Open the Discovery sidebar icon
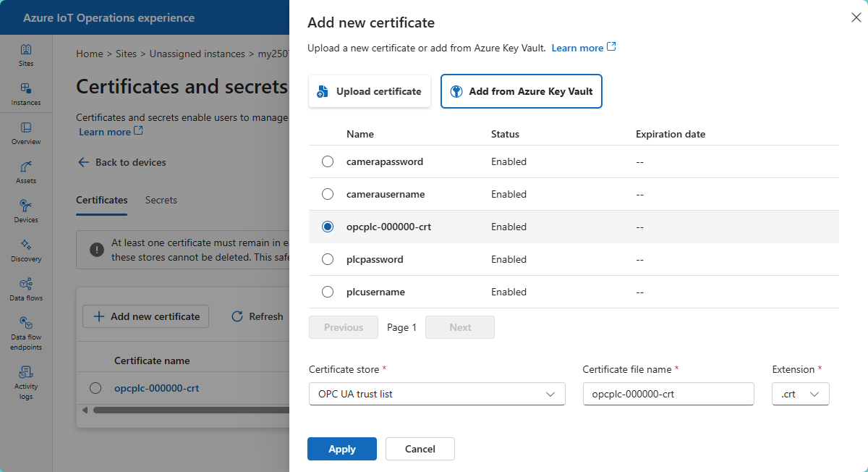The height and width of the screenshot is (472, 868). tap(26, 250)
